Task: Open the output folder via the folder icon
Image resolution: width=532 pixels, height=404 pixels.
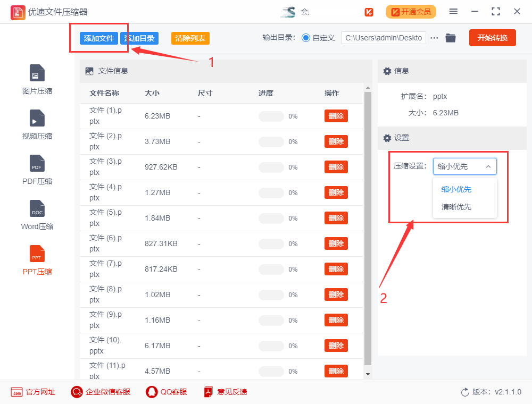Action: 451,38
